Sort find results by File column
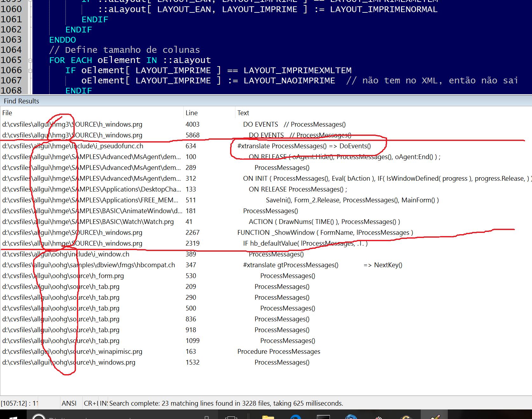Screen dimensions: 532x419 (x=7, y=113)
